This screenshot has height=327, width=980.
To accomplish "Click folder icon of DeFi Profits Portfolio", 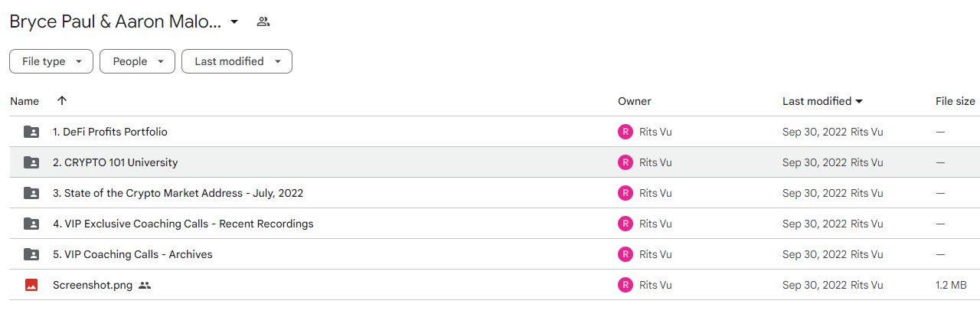I will [x=31, y=132].
